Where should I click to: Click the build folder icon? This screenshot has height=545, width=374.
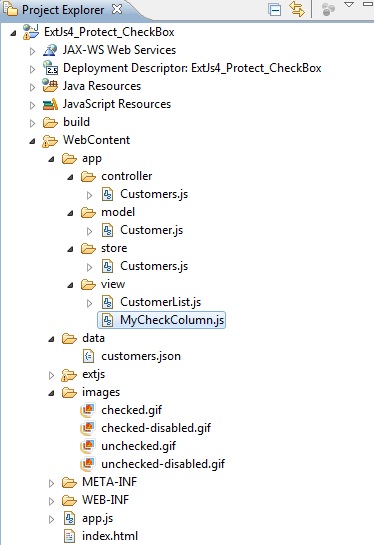tap(50, 122)
